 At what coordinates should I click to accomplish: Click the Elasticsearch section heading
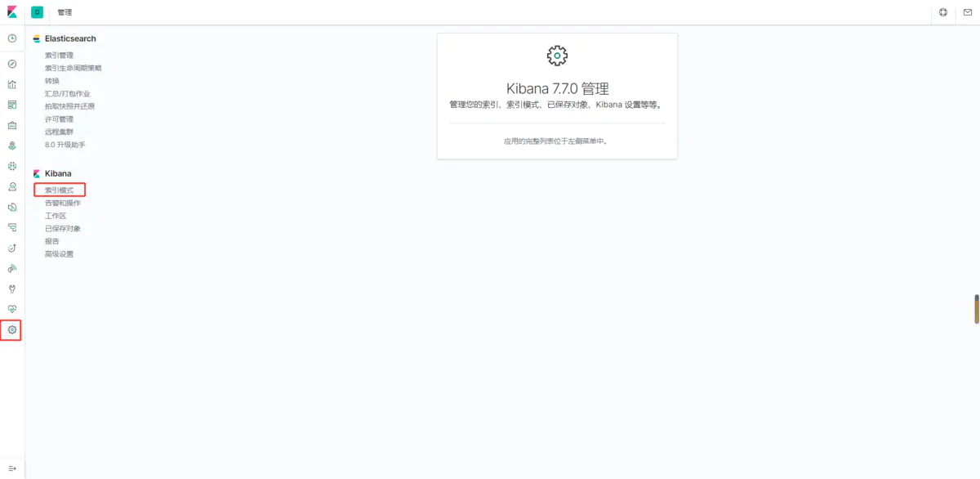coord(70,38)
